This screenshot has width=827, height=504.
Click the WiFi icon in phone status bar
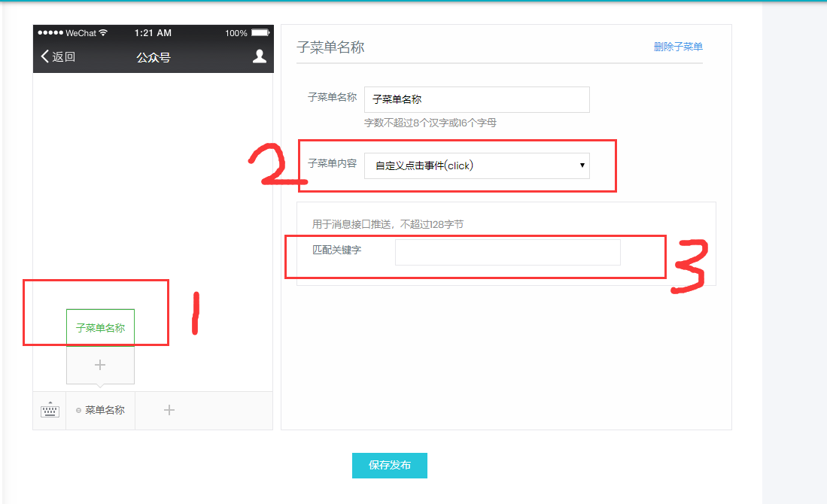pyautogui.click(x=103, y=33)
